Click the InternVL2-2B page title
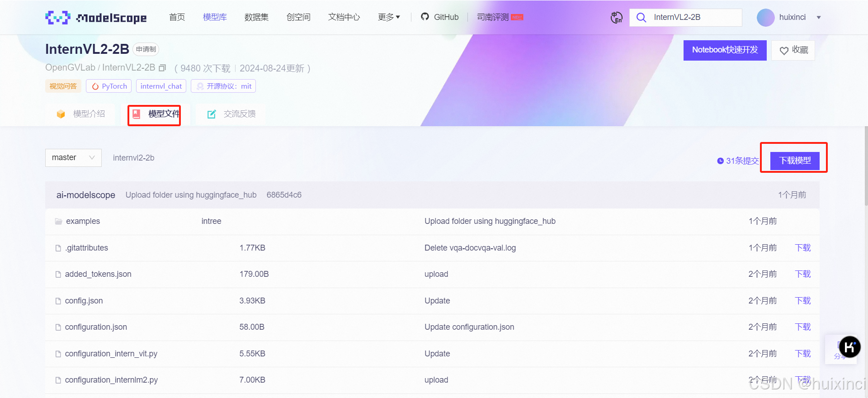868x398 pixels. 87,49
